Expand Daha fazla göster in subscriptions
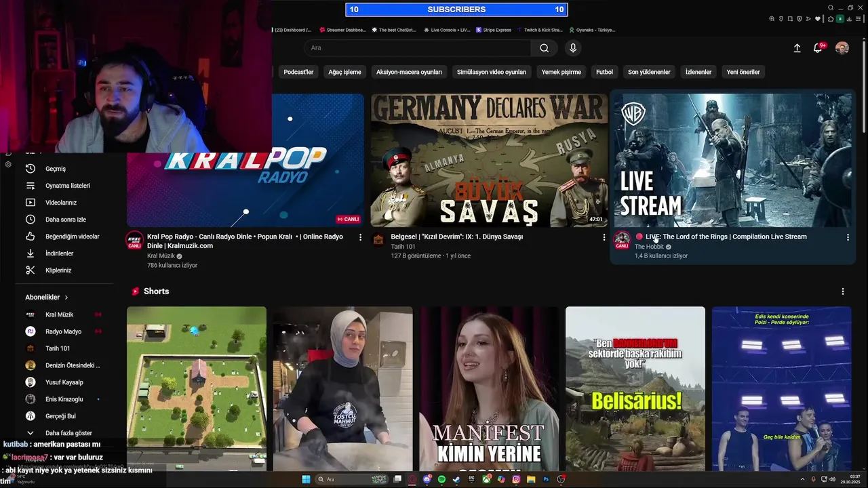Screen dimensions: 868x488 pos(60,433)
